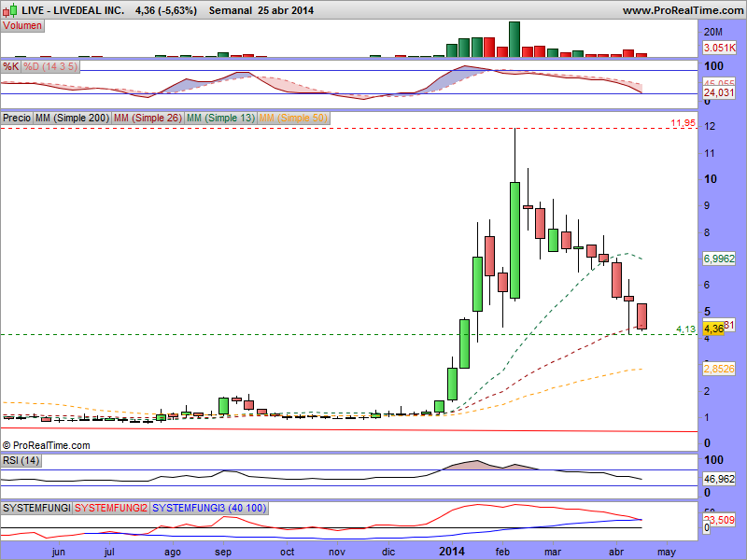The width and height of the screenshot is (747, 560).
Task: Select the MM (Simple 26) label
Action: coord(148,119)
